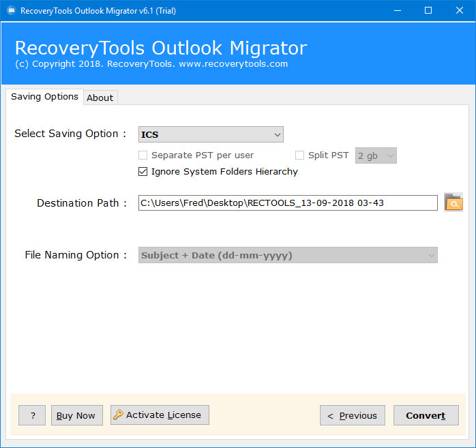Maximize the Outlook Migrator window
Viewport: 476px width, 448px height.
(x=428, y=11)
